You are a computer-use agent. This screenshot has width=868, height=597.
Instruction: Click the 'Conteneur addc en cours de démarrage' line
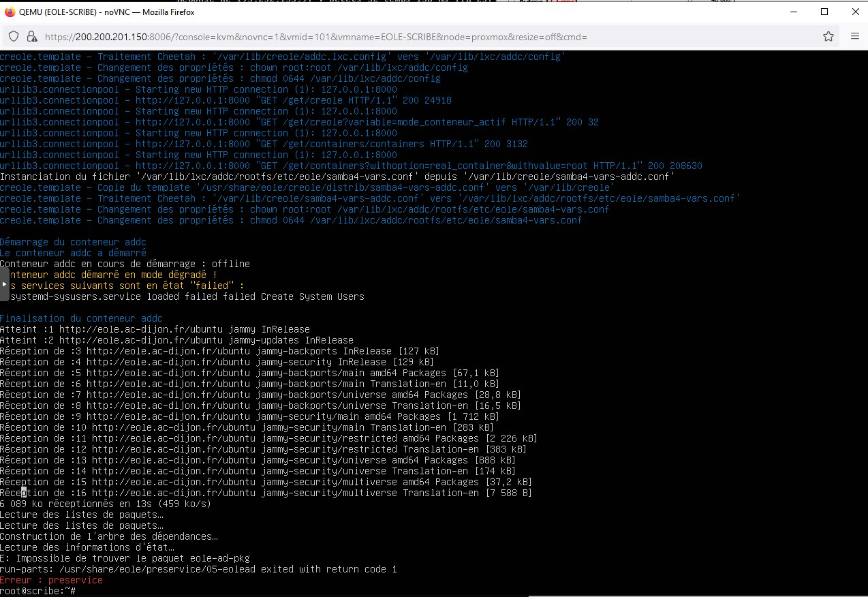pyautogui.click(x=125, y=264)
